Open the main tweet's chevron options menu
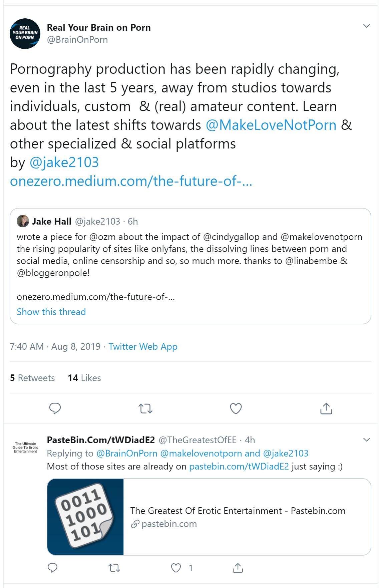This screenshot has width=382, height=588. coord(366,26)
